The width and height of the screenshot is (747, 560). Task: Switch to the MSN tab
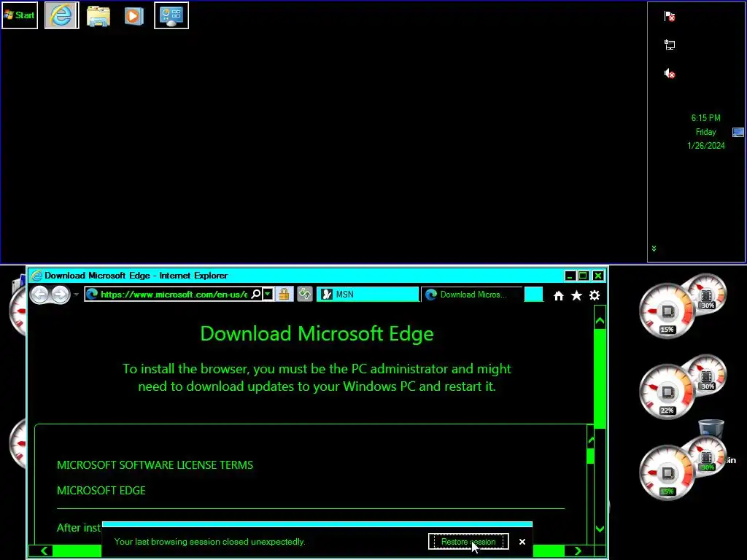pos(368,295)
